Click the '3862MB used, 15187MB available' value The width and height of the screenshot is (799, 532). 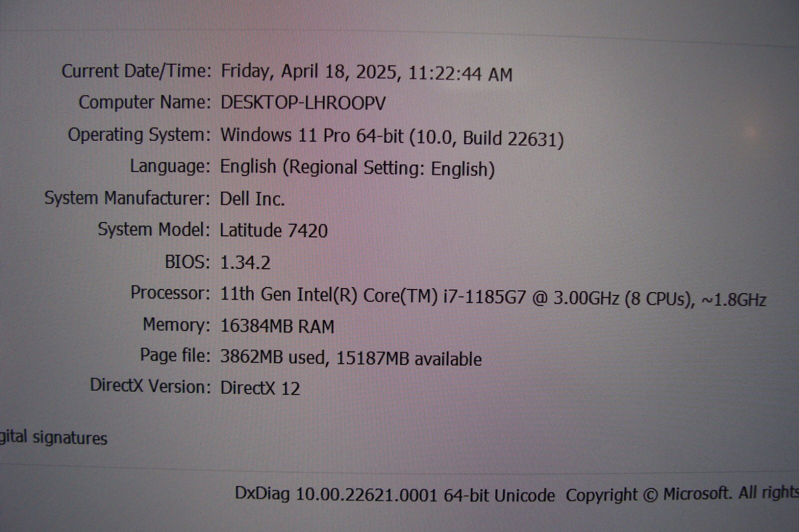(351, 358)
